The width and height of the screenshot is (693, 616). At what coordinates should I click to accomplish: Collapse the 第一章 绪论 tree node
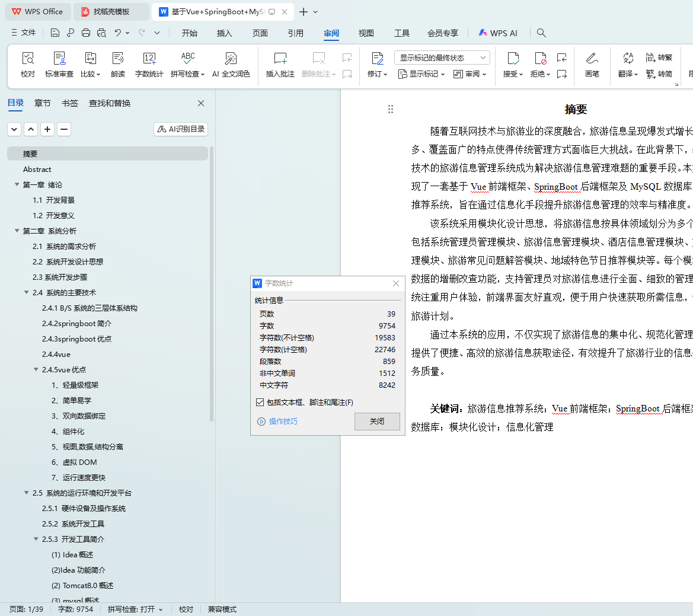(17, 185)
